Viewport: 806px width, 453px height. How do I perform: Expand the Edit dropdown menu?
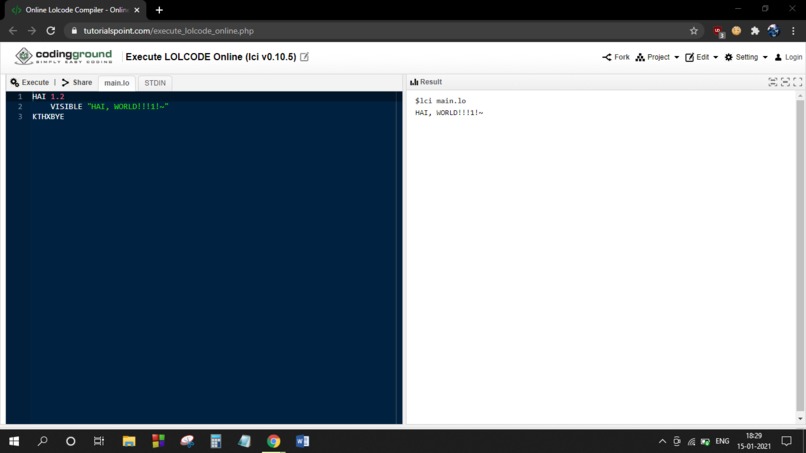click(701, 57)
